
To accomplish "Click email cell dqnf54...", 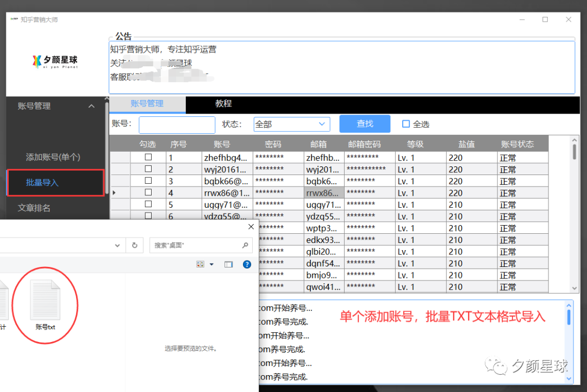I will pyautogui.click(x=324, y=263).
